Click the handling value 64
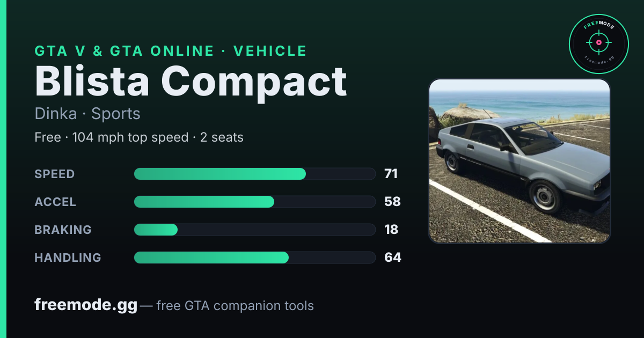 click(x=392, y=258)
